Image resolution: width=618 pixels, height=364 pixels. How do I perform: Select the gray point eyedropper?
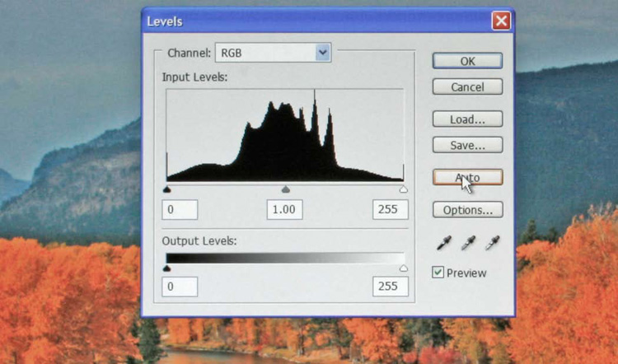pyautogui.click(x=468, y=243)
